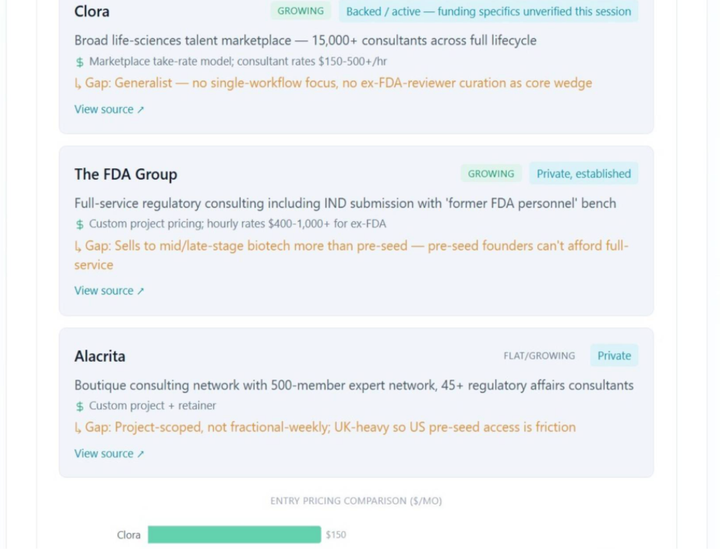The image size is (720, 558).
Task: Click the 'Private' badge on Alacrita card
Action: (x=614, y=355)
